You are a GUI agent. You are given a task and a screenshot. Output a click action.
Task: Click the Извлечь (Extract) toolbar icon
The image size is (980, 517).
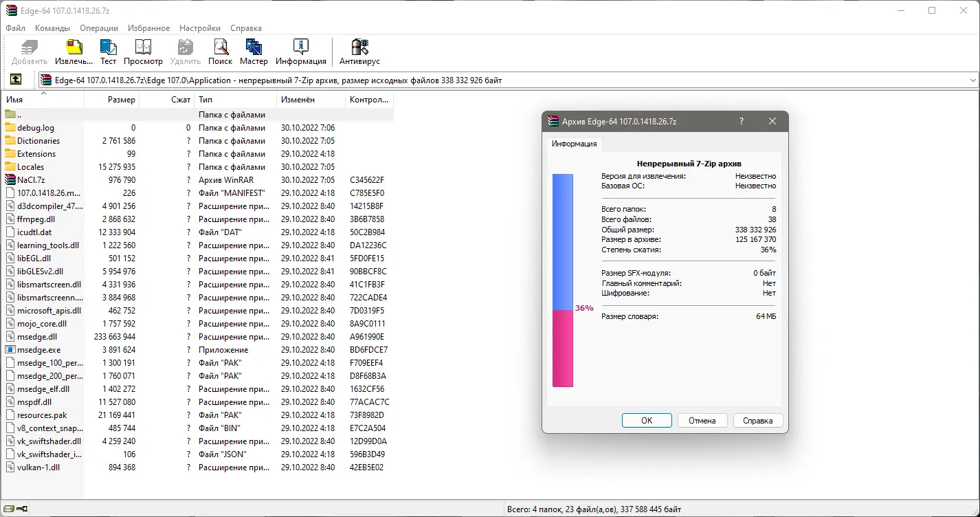(74, 48)
